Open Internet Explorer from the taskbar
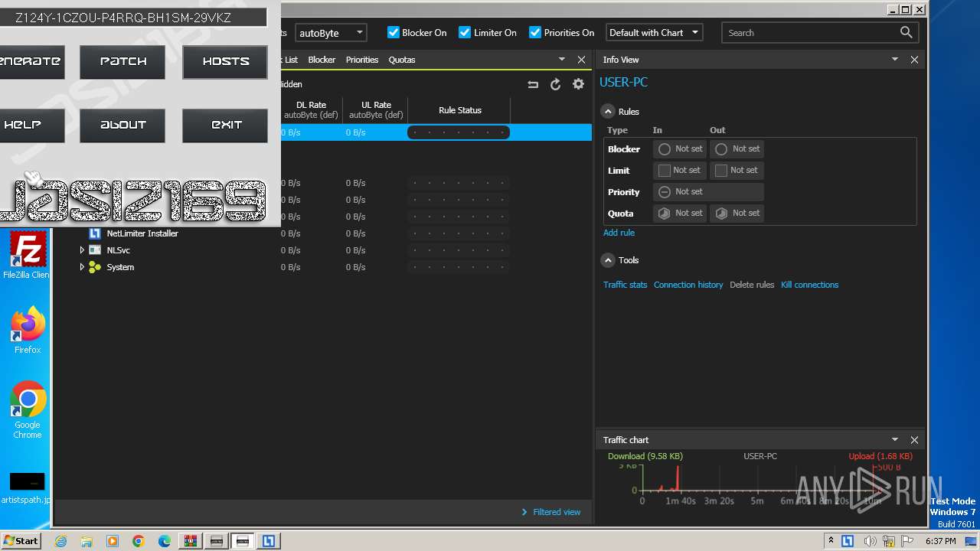The height and width of the screenshot is (551, 980). coord(60,541)
